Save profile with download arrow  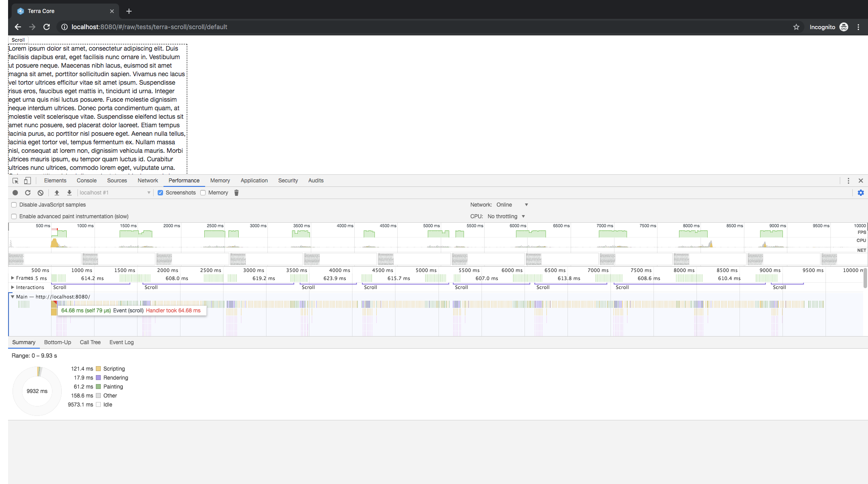tap(69, 193)
